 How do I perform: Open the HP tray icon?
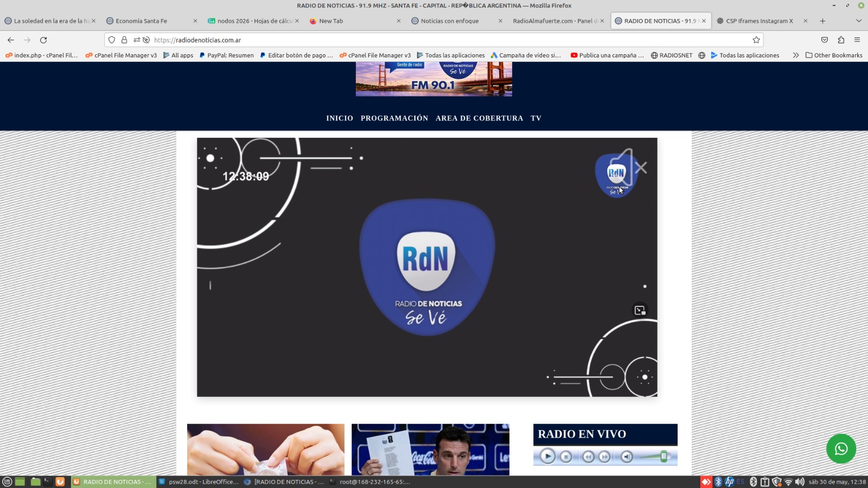click(x=730, y=481)
